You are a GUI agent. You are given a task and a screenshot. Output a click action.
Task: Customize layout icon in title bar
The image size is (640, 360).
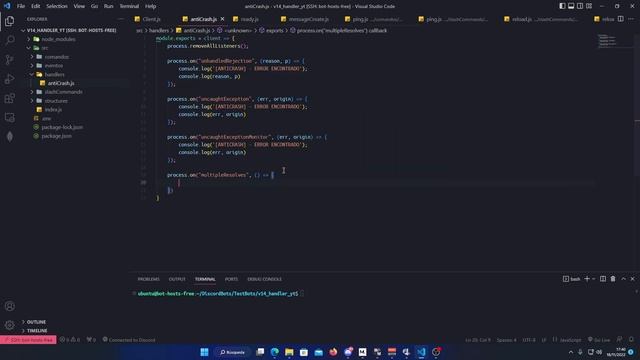pyautogui.click(x=589, y=6)
